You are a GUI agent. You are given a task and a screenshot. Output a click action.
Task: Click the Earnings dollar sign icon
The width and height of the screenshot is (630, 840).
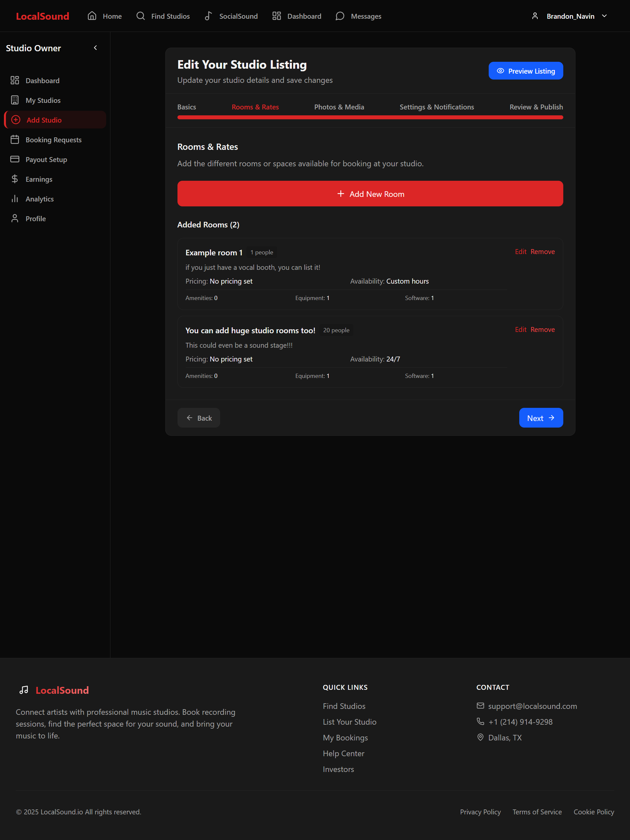pyautogui.click(x=15, y=179)
